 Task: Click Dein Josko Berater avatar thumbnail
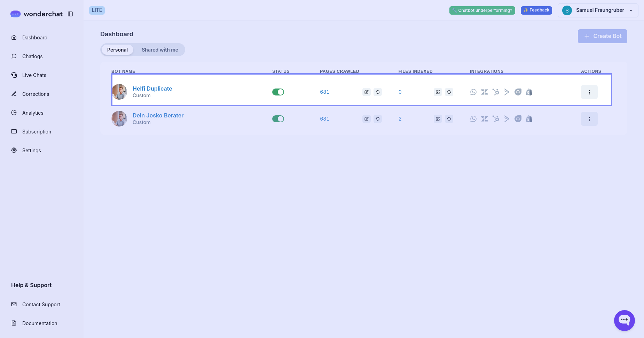(x=119, y=119)
